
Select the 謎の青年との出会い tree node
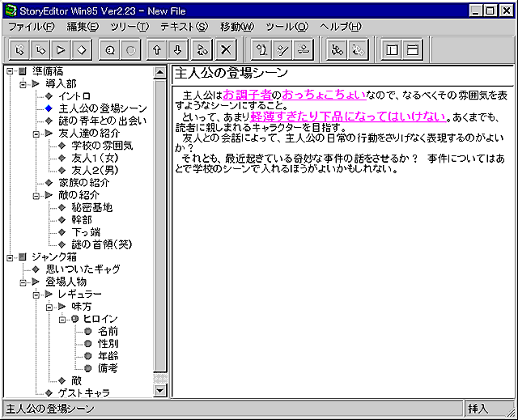click(103, 121)
